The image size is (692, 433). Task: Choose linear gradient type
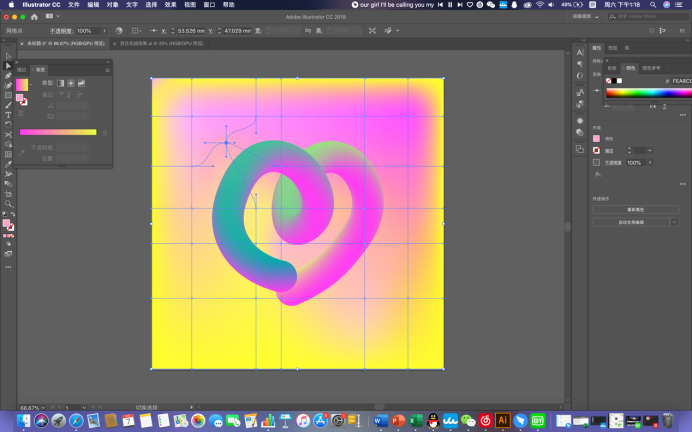click(61, 83)
